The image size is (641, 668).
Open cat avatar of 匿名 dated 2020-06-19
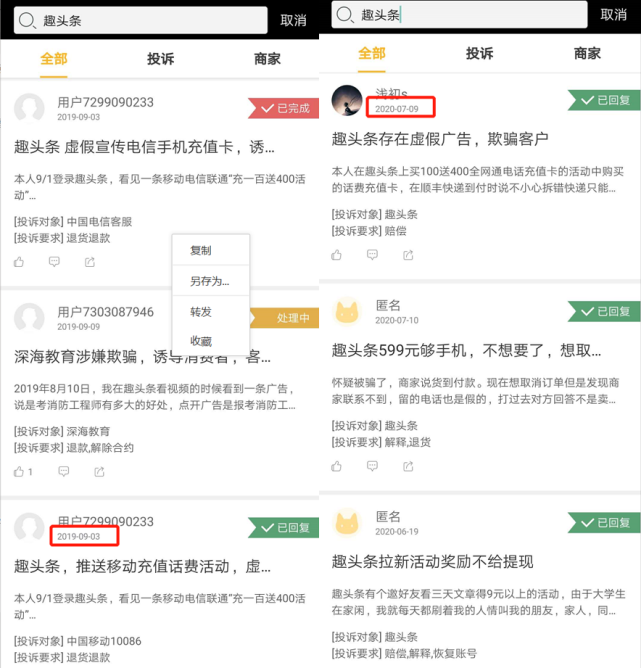[x=347, y=523]
